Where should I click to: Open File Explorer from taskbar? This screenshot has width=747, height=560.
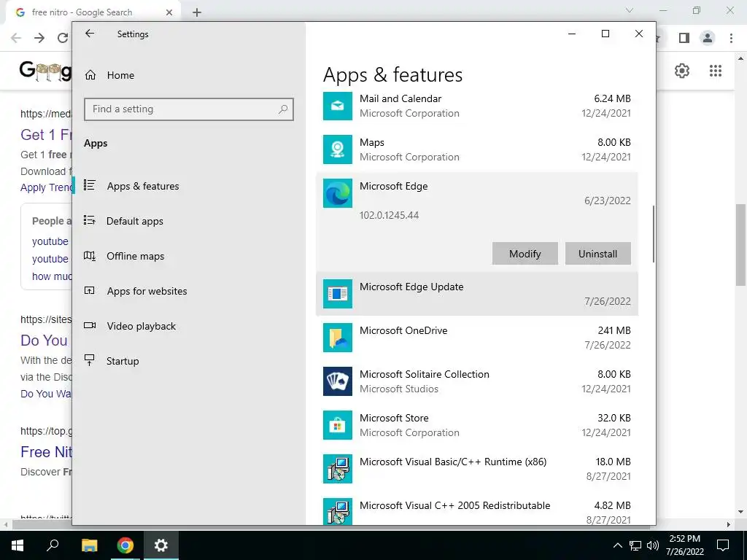[89, 545]
